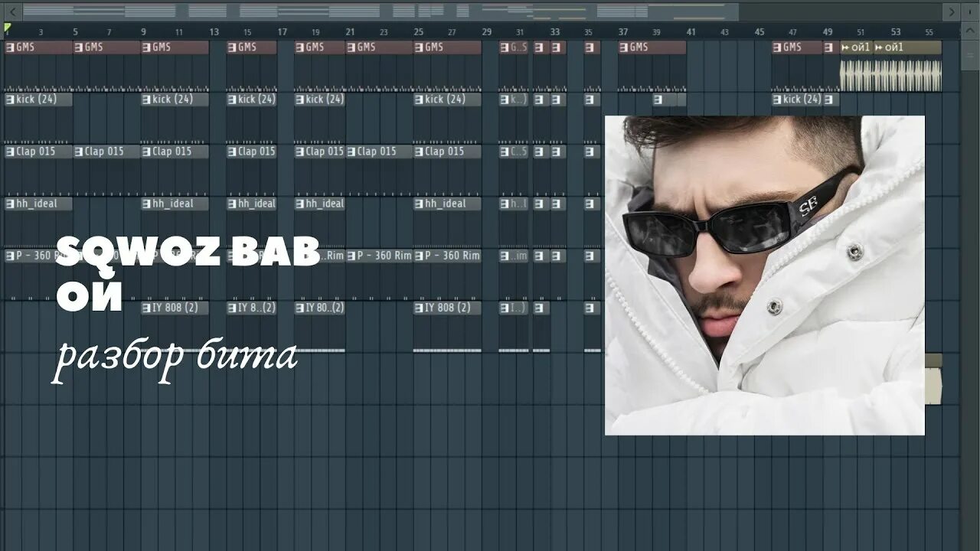980x551 pixels.
Task: Select the Clap 015 clip at bar 25
Action: (447, 152)
